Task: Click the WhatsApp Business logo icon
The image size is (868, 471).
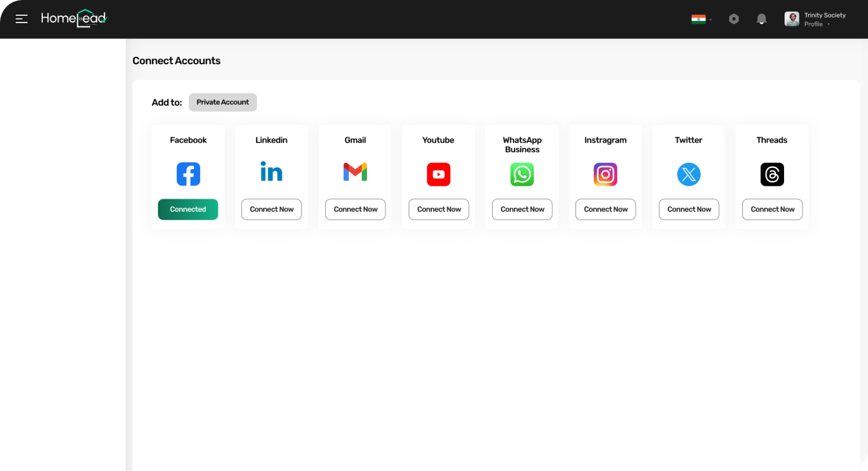Action: coord(522,174)
